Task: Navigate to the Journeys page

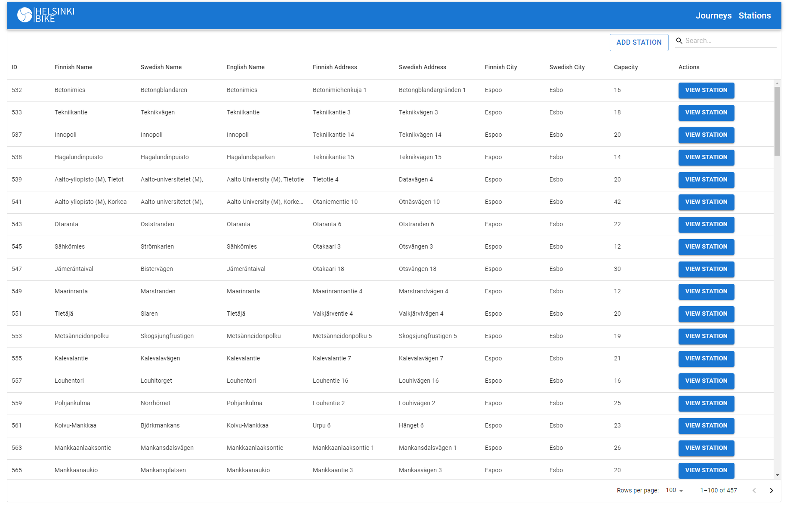Action: tap(713, 15)
